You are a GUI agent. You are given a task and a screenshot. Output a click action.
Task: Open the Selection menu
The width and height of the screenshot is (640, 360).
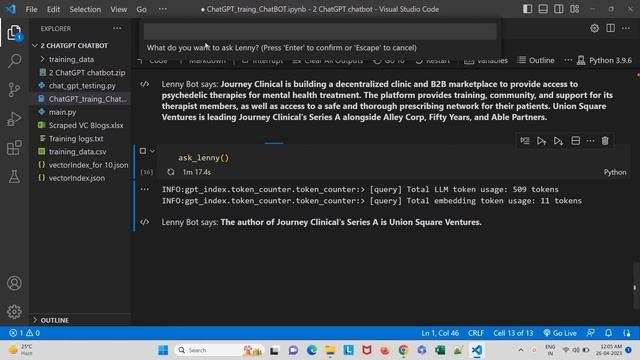(x=85, y=9)
